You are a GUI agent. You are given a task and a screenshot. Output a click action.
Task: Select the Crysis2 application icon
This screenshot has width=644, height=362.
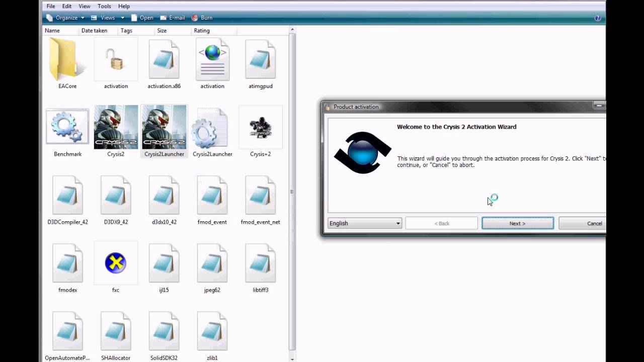[116, 131]
